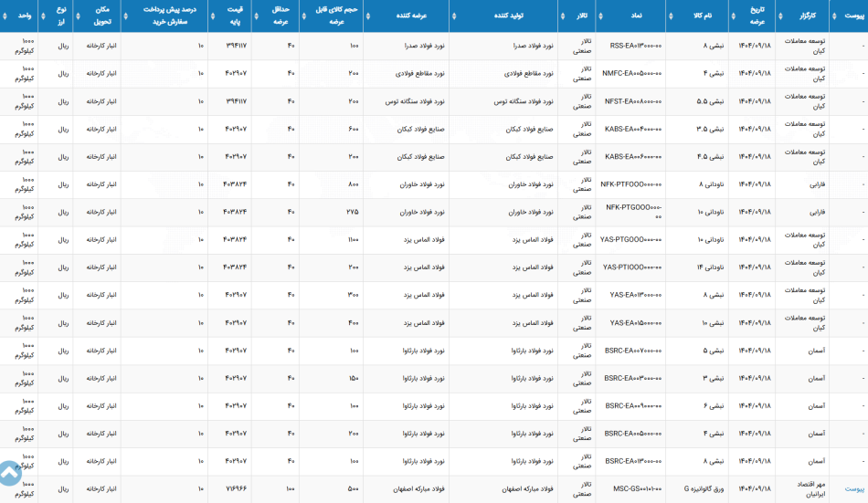Screen dimensions: 868x503
Task: Select the YAS-PTIOOO symbol cell
Action: pos(632,267)
